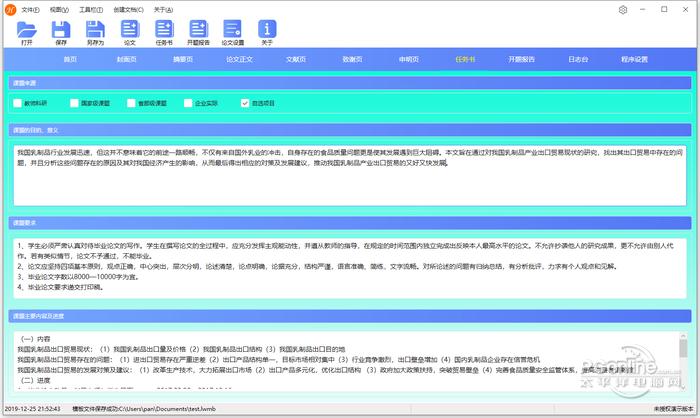Switch to the 首页 tab

point(70,59)
